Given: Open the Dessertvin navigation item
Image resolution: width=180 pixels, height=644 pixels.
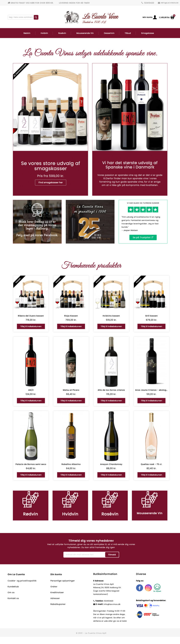Looking at the screenshot, I should [109, 33].
